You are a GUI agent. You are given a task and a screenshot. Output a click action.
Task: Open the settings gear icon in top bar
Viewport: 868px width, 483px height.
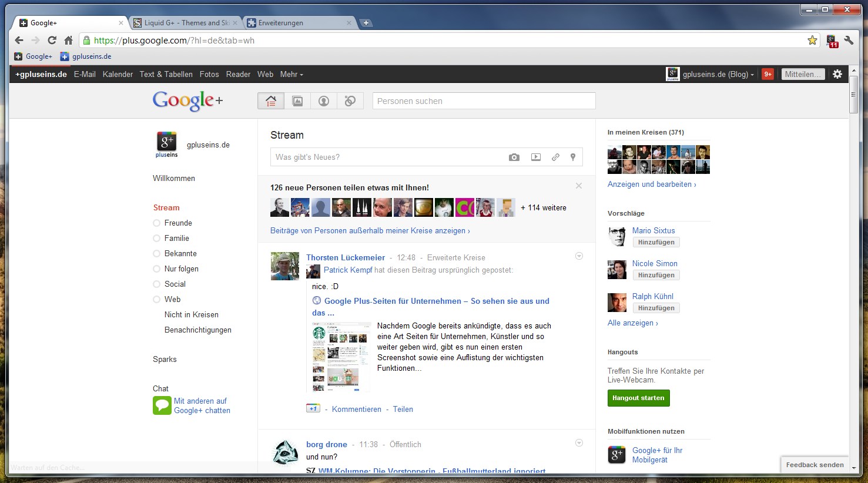[x=837, y=74]
